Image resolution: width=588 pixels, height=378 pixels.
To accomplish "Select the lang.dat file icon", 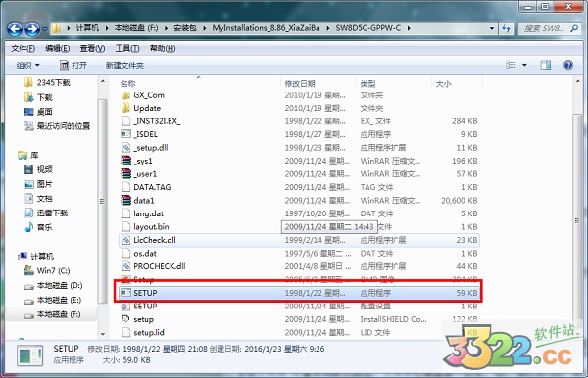I will (126, 213).
